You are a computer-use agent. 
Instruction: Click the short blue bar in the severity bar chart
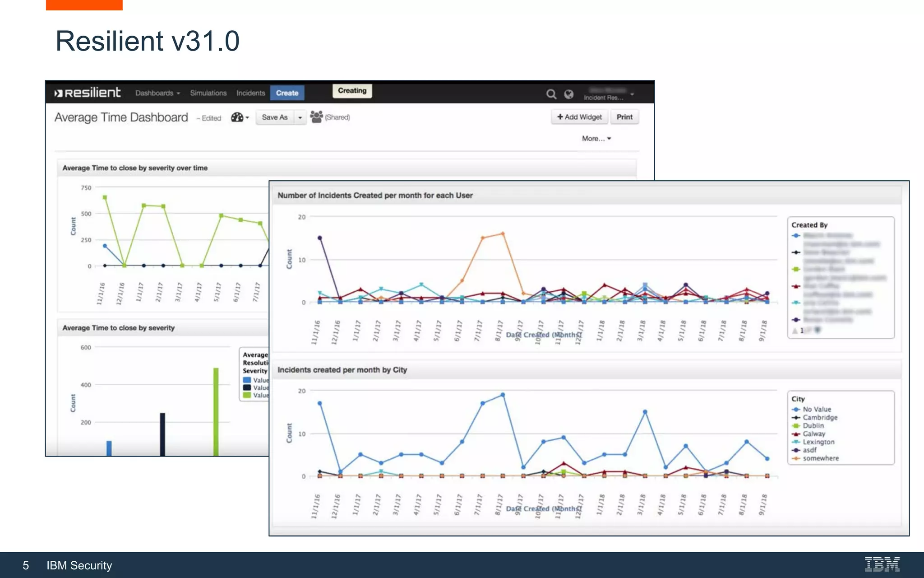tap(109, 448)
